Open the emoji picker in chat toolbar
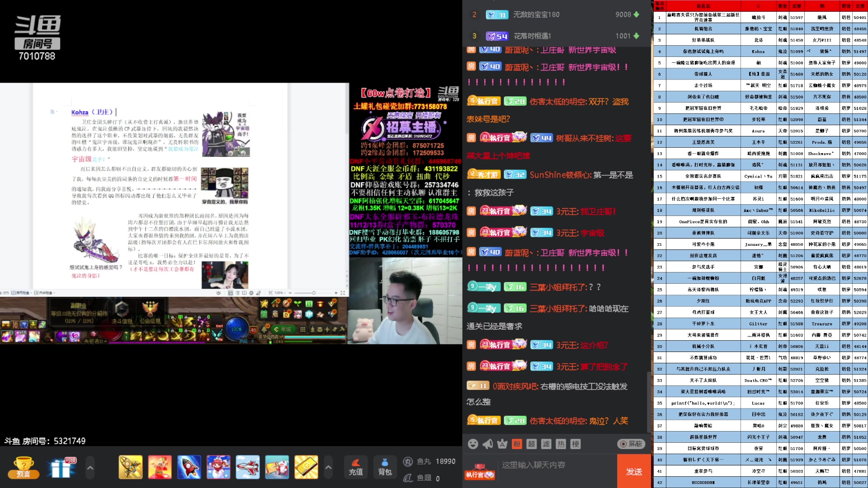 click(473, 444)
